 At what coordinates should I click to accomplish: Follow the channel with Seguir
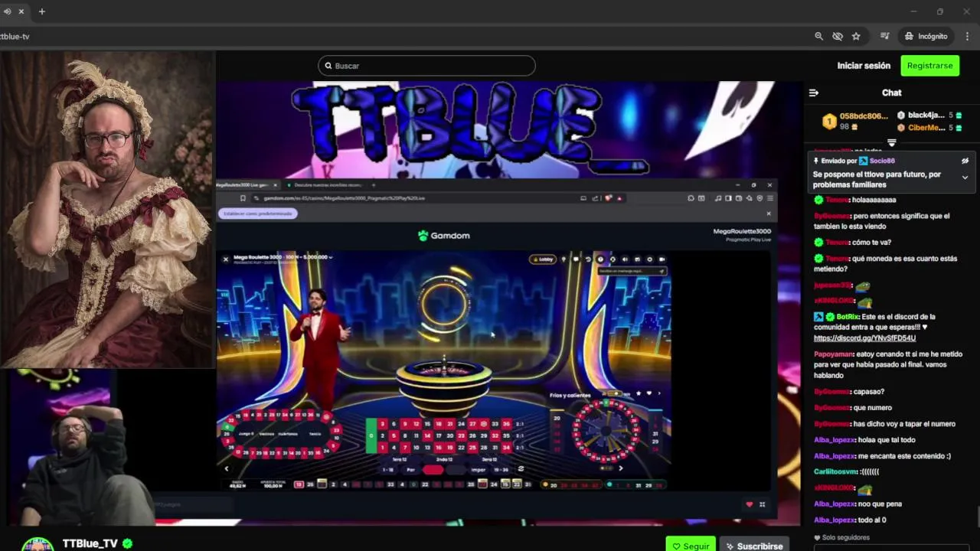pos(691,546)
